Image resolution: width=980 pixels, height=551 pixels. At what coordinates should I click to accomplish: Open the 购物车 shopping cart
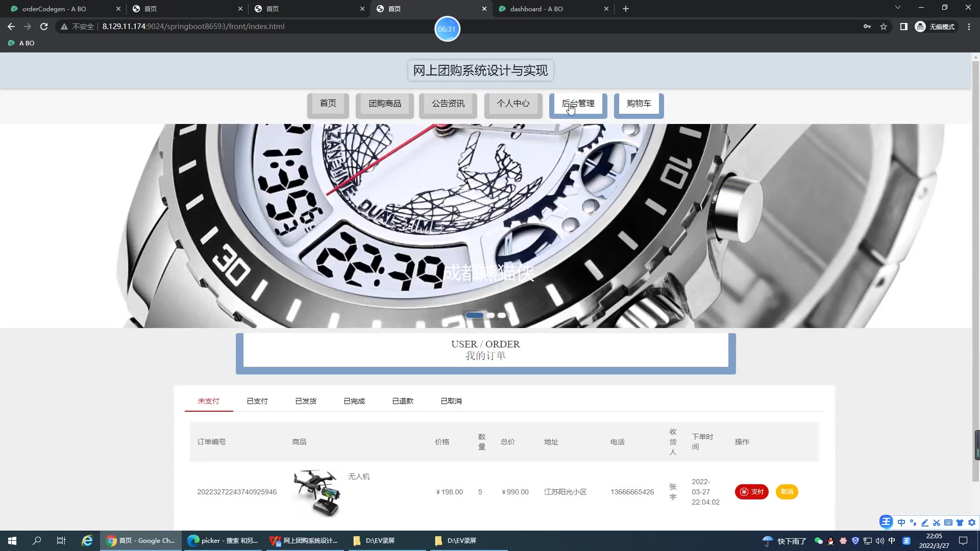(x=639, y=104)
